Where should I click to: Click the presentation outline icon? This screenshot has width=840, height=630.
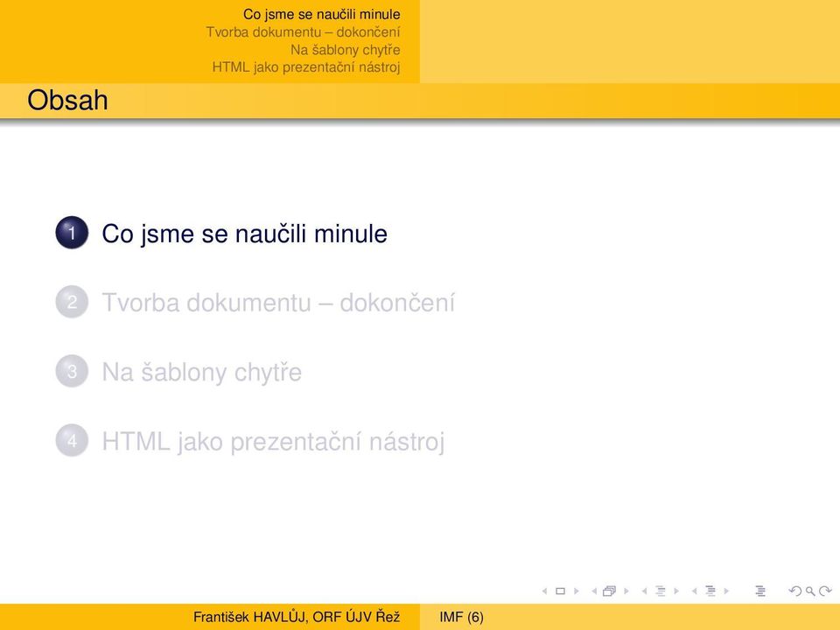pyautogui.click(x=760, y=591)
